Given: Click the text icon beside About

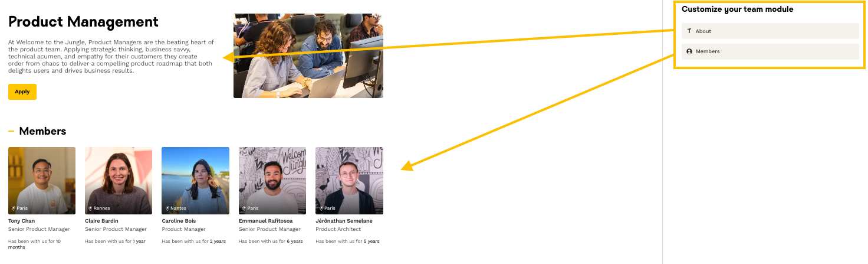Looking at the screenshot, I should pyautogui.click(x=689, y=31).
